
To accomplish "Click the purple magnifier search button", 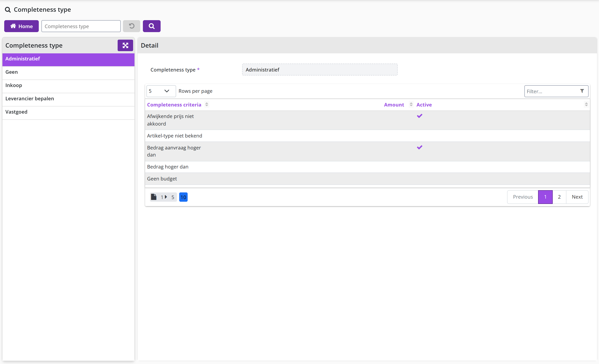I will tap(152, 26).
